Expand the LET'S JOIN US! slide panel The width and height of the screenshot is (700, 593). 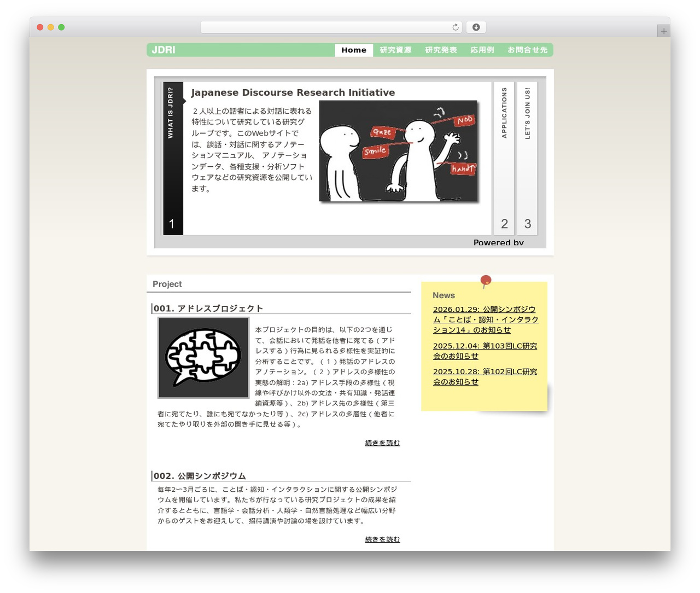click(527, 159)
